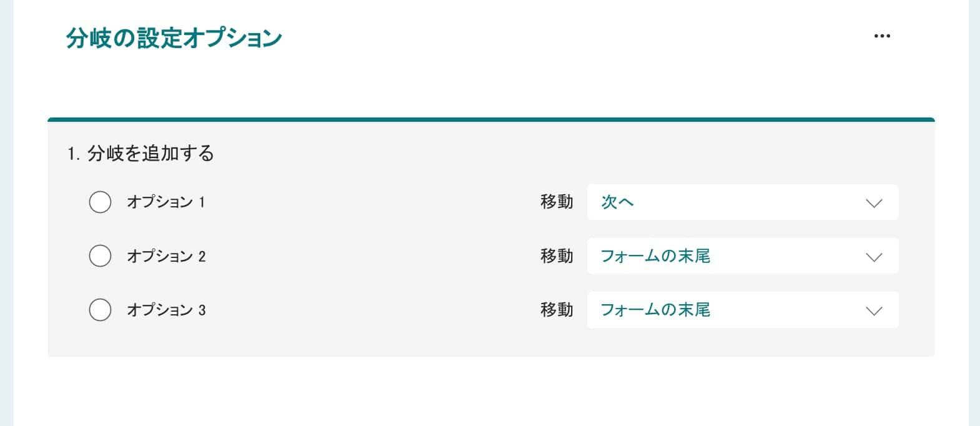The height and width of the screenshot is (426, 980).
Task: Click the chevron on オプション 1 dropdown
Action: [x=874, y=202]
